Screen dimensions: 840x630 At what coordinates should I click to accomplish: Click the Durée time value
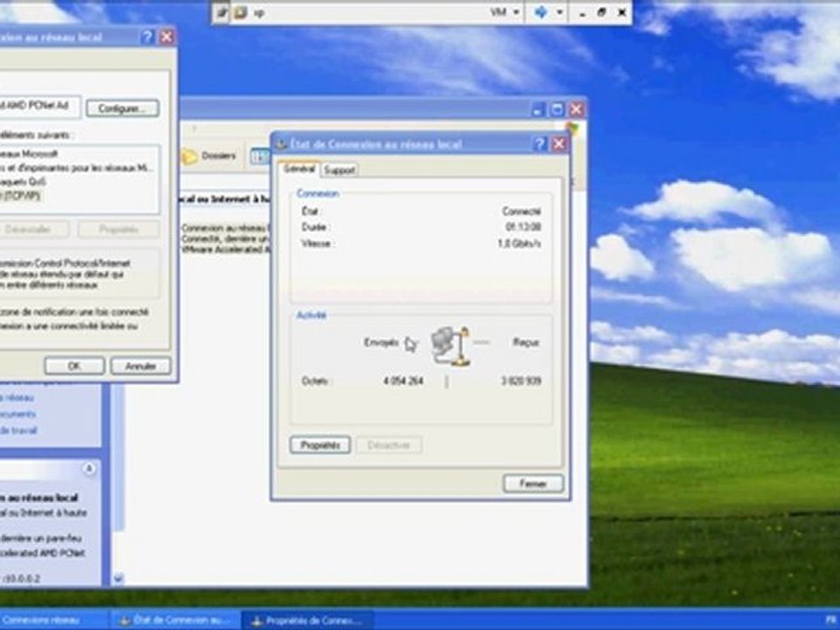coord(523,227)
